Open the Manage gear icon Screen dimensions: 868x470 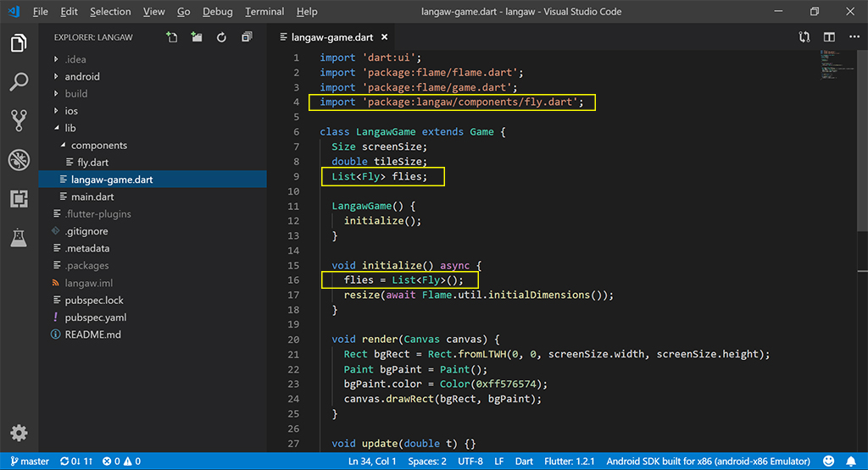coord(19,433)
